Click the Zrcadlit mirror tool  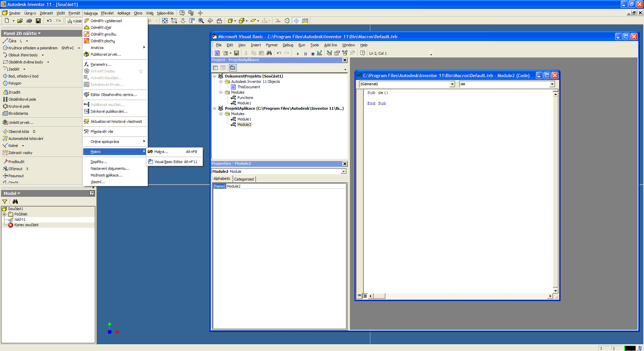(12, 92)
